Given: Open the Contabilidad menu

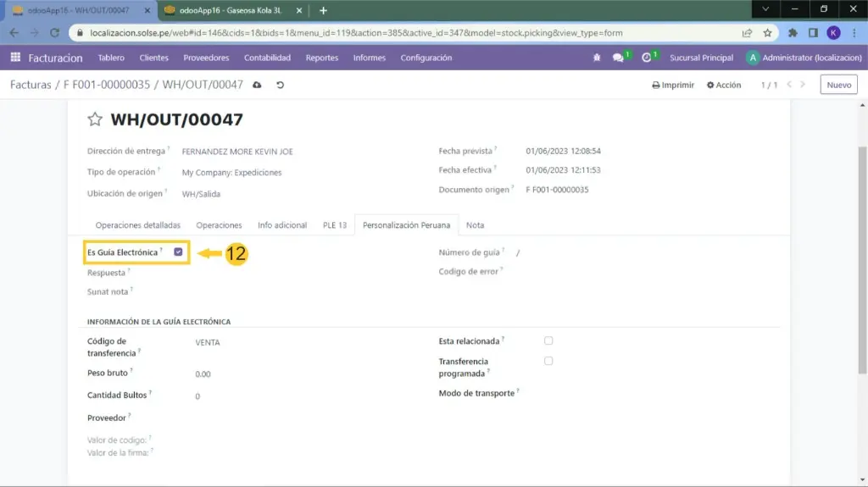Looking at the screenshot, I should point(267,58).
